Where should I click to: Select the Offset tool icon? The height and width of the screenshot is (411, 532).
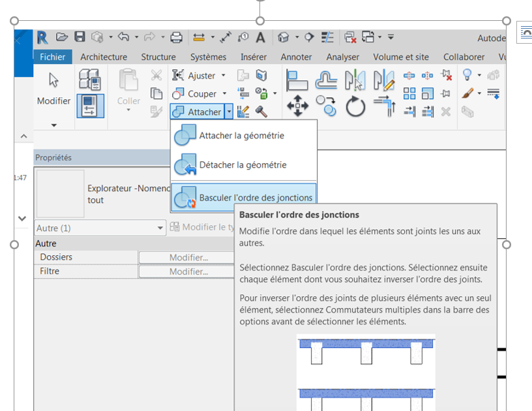coord(326,79)
